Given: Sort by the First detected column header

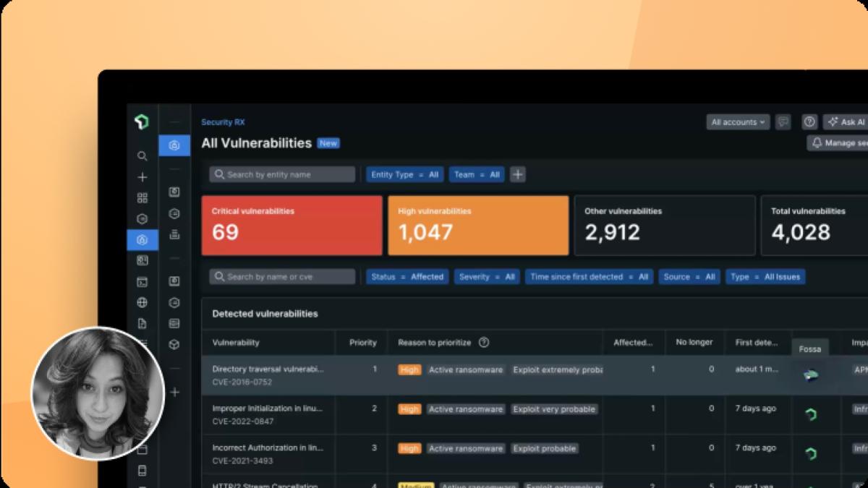Looking at the screenshot, I should [757, 343].
